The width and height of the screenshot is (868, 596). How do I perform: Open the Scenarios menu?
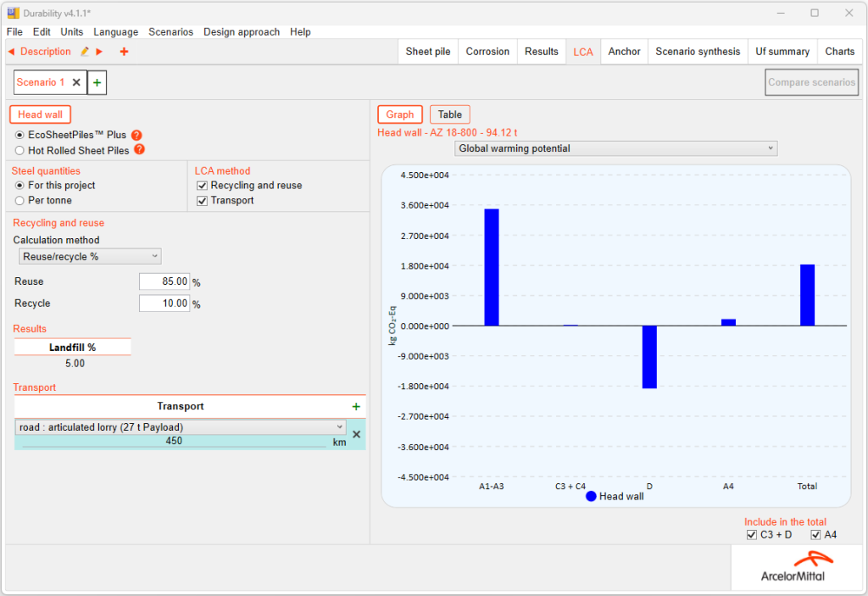(x=170, y=32)
